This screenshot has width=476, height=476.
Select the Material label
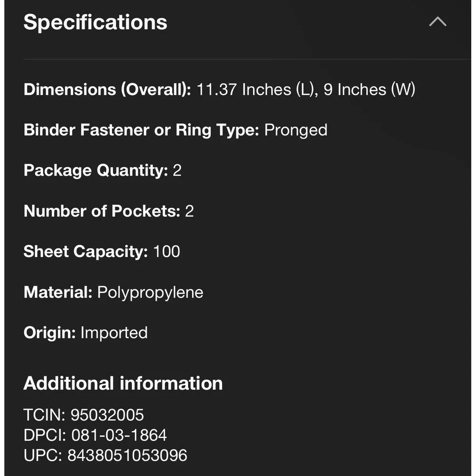point(58,292)
